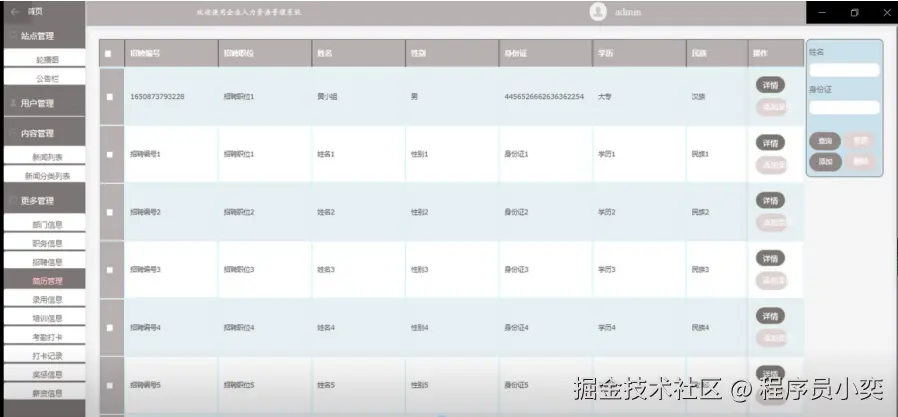Click 详情 for the 姓名2 row

[770, 201]
